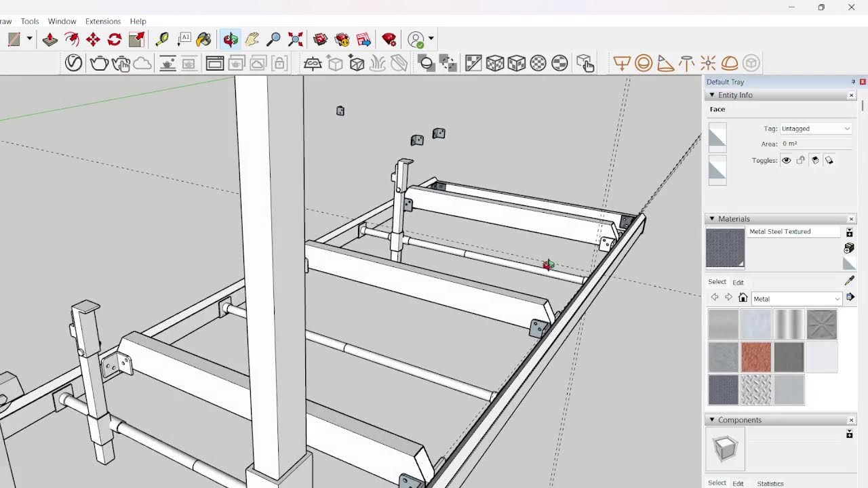868x488 pixels.
Task: Add V-Ray spot light
Action: (665, 64)
